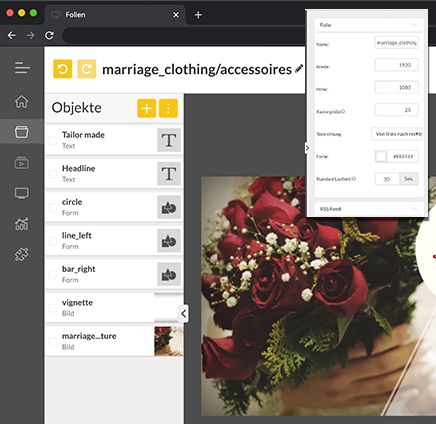Click the Höhe field showing 1080
Screen dimensions: 436x424
(396, 87)
